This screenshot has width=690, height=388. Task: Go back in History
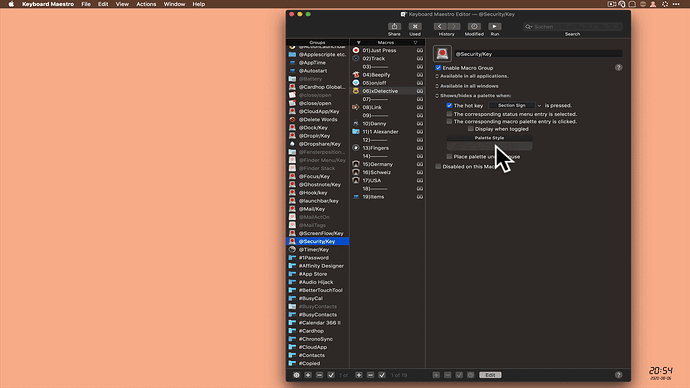coord(440,26)
